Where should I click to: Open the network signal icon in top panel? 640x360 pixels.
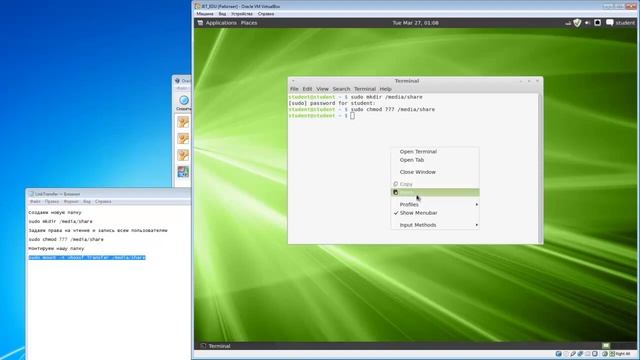coord(568,23)
